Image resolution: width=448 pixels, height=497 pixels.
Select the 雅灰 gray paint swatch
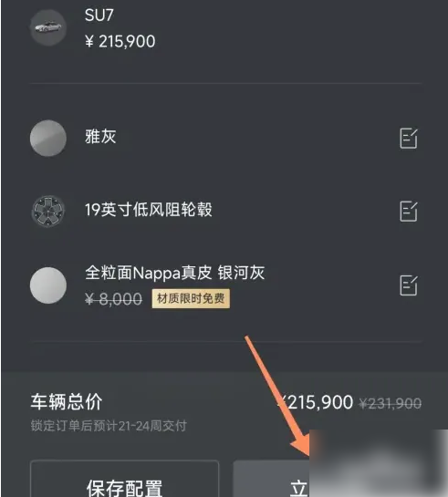(48, 139)
